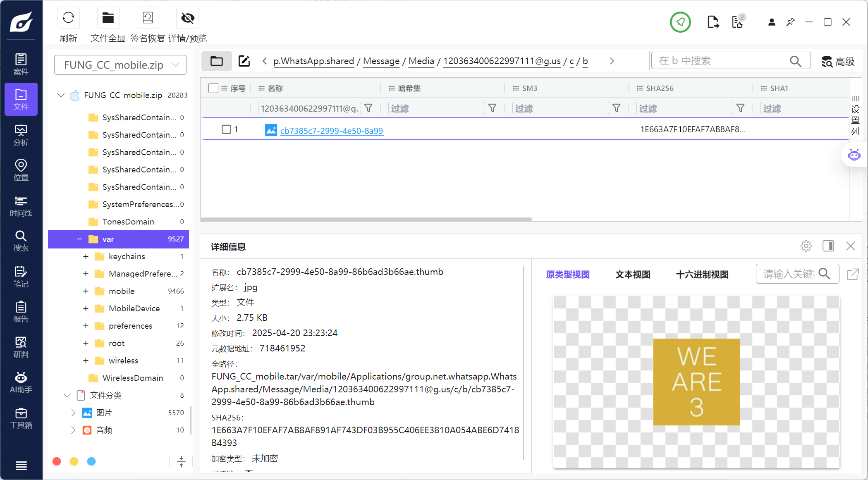
Task: Open the FUNG_CC_mobile.zip dropdown
Action: [120, 65]
